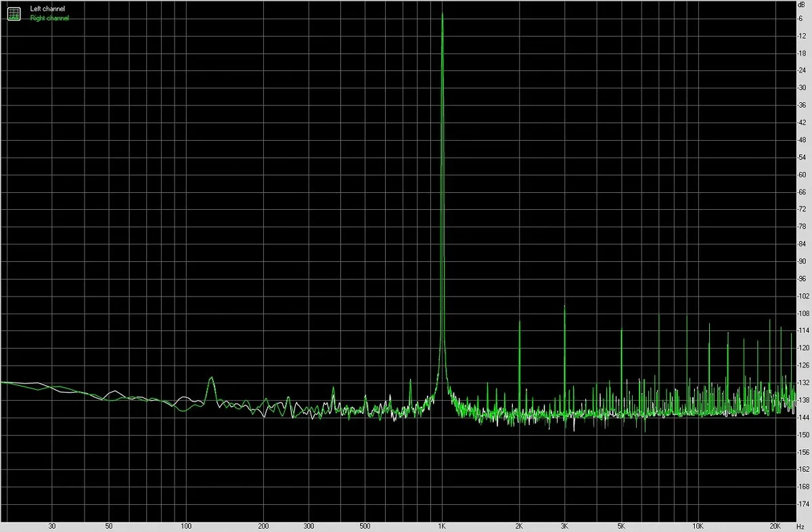Screen dimensions: 812x532
Task: Click the "10K" frequency axis label
Action: 698,526
